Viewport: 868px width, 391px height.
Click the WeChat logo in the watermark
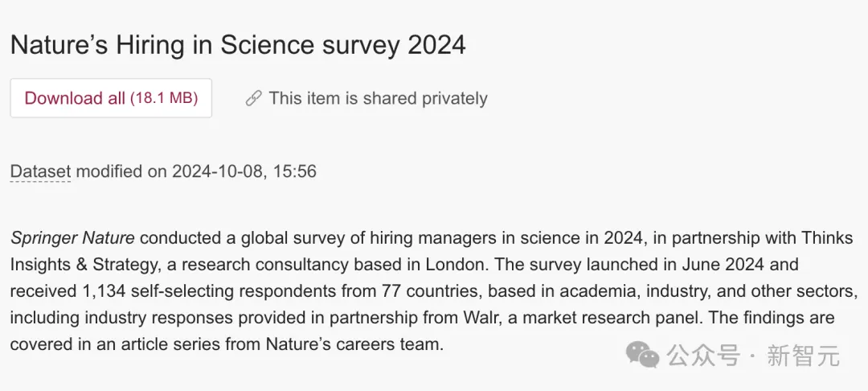643,355
